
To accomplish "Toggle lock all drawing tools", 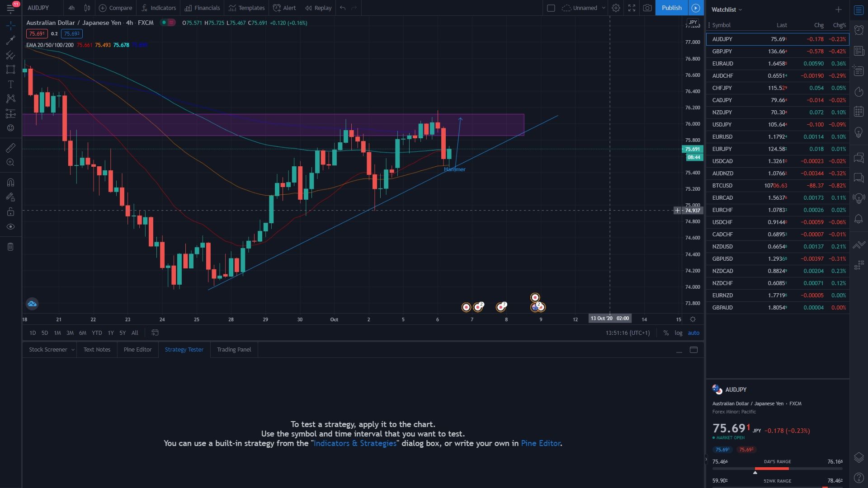I will (x=10, y=212).
